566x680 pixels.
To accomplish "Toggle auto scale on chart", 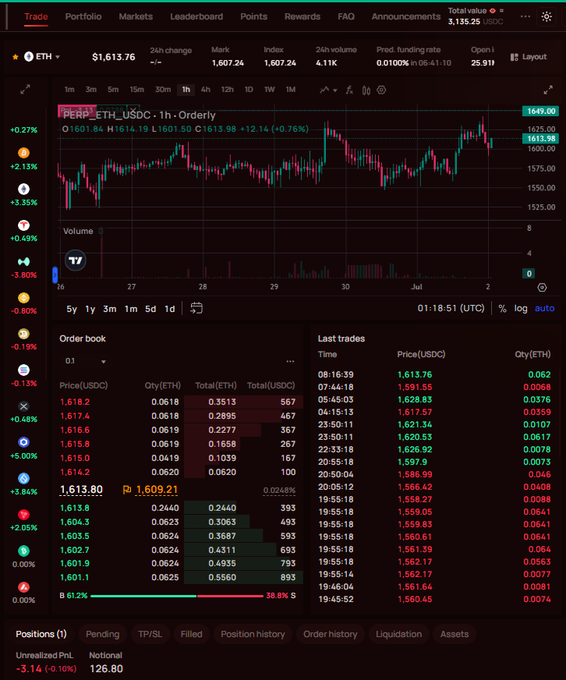I will pyautogui.click(x=544, y=308).
